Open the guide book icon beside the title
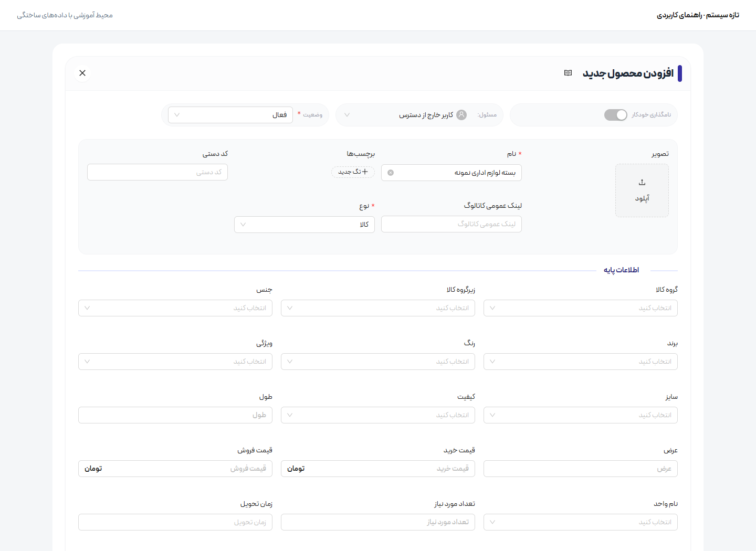Image resolution: width=756 pixels, height=551 pixels. [568, 73]
